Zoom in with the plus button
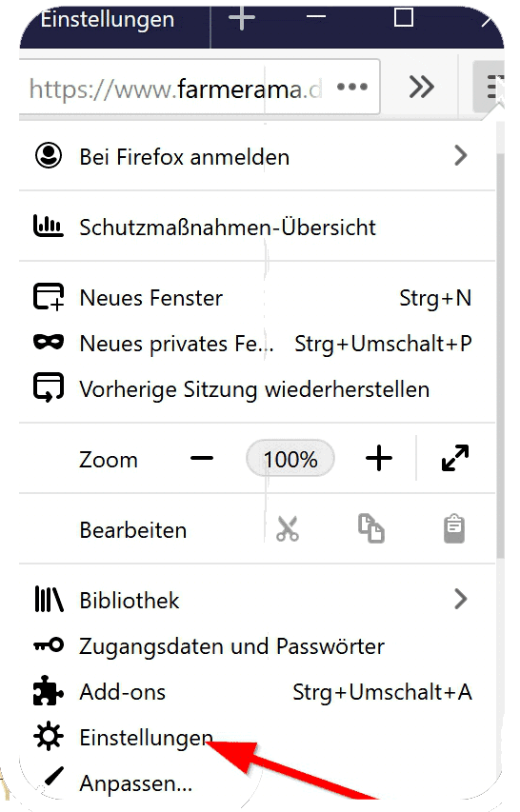 point(379,458)
